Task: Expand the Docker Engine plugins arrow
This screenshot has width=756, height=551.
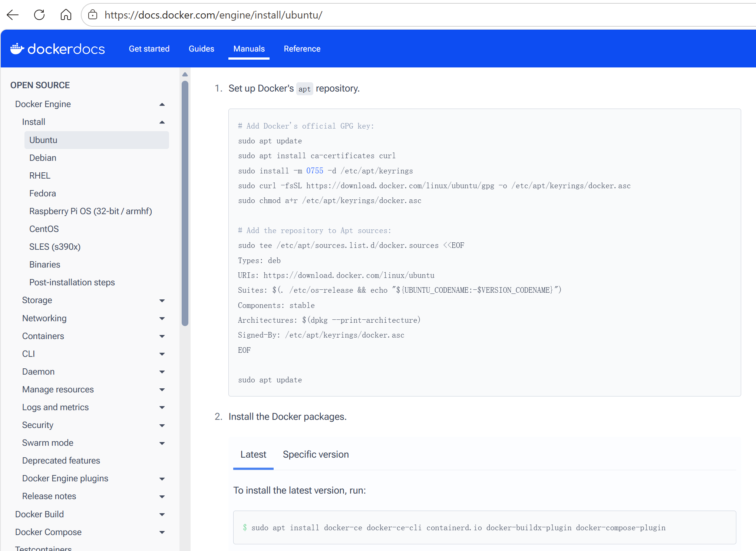Action: [162, 479]
